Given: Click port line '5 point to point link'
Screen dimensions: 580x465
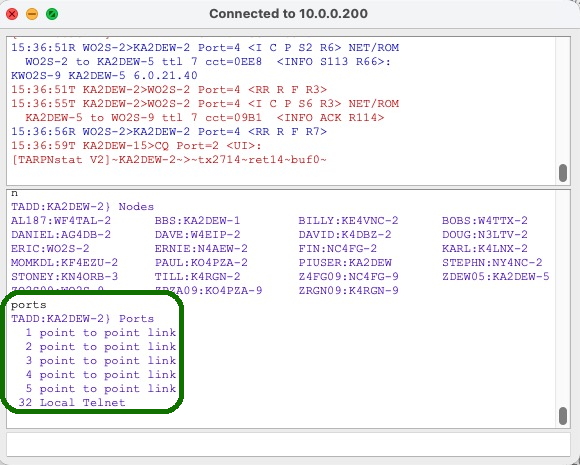Looking at the screenshot, I should tap(101, 389).
